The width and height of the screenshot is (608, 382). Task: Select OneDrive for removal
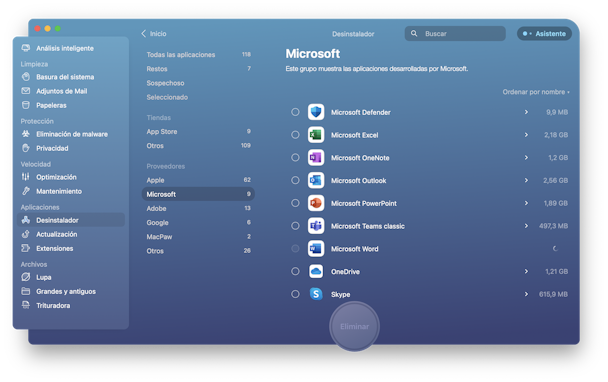point(295,271)
